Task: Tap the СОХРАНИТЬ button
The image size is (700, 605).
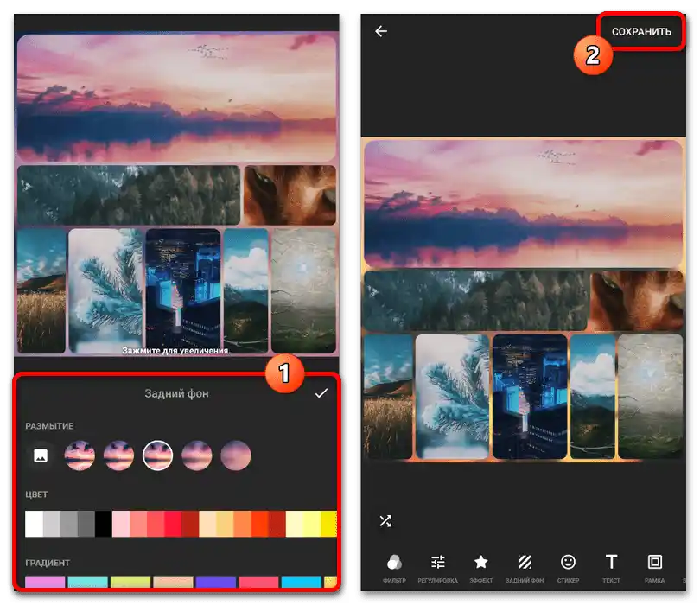Action: click(x=641, y=32)
